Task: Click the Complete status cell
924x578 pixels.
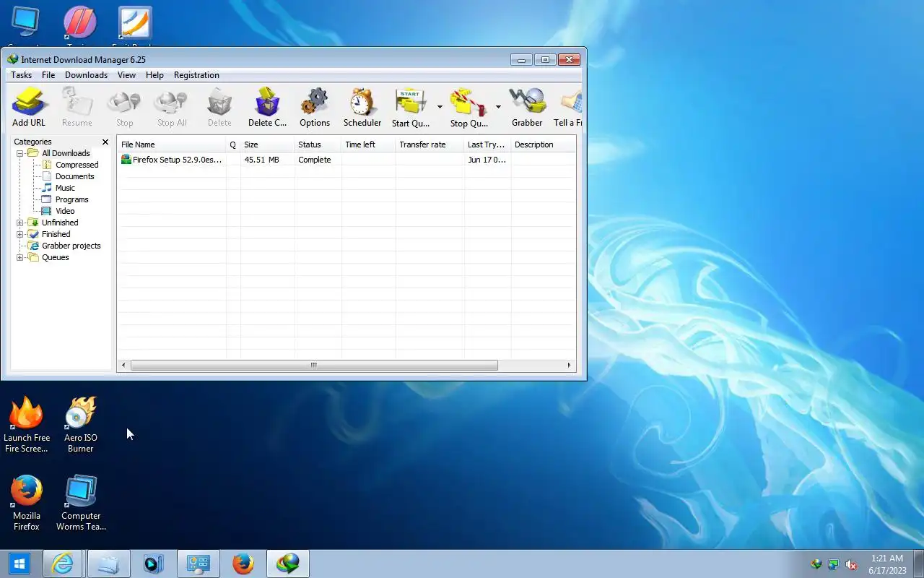Action: (x=315, y=160)
